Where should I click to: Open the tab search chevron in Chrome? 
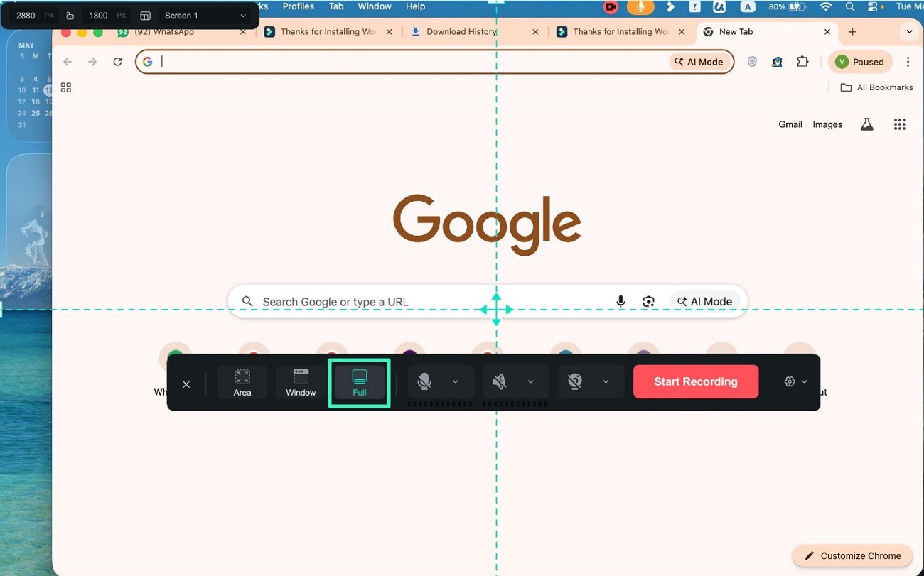click(909, 32)
